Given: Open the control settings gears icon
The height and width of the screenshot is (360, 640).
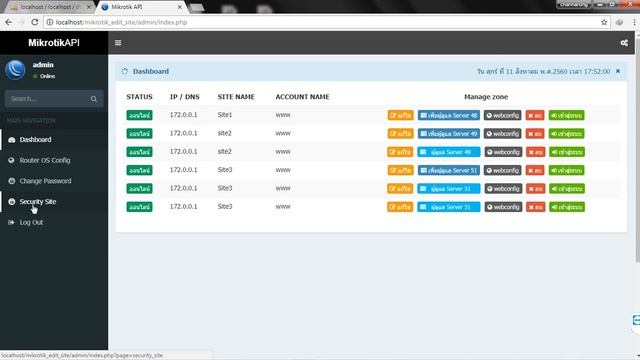Looking at the screenshot, I should point(624,42).
